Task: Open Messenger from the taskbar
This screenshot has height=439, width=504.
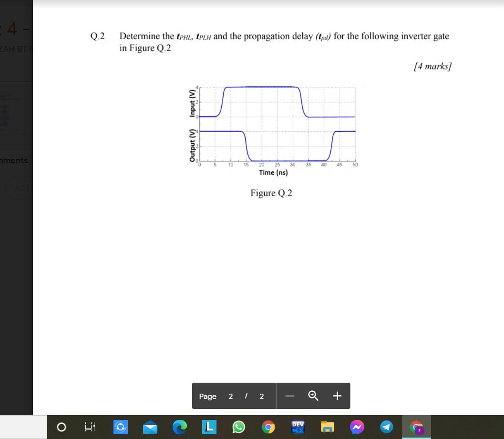Action: [357, 427]
